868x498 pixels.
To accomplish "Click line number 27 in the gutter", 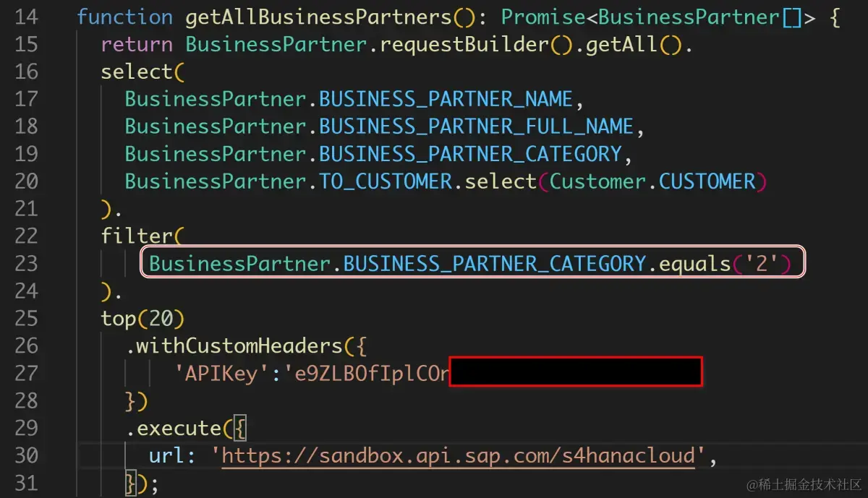I will pyautogui.click(x=26, y=374).
